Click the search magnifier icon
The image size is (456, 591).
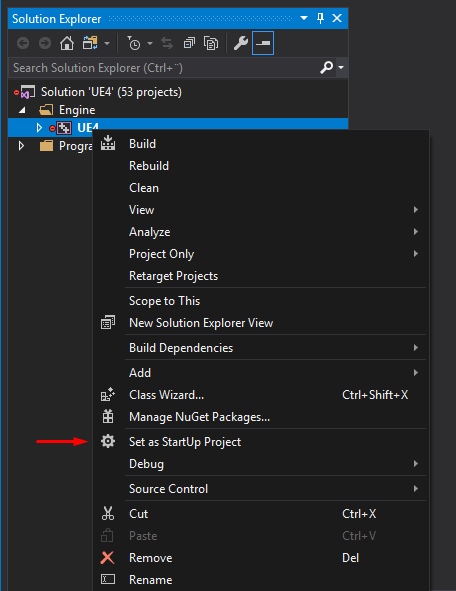pos(326,67)
